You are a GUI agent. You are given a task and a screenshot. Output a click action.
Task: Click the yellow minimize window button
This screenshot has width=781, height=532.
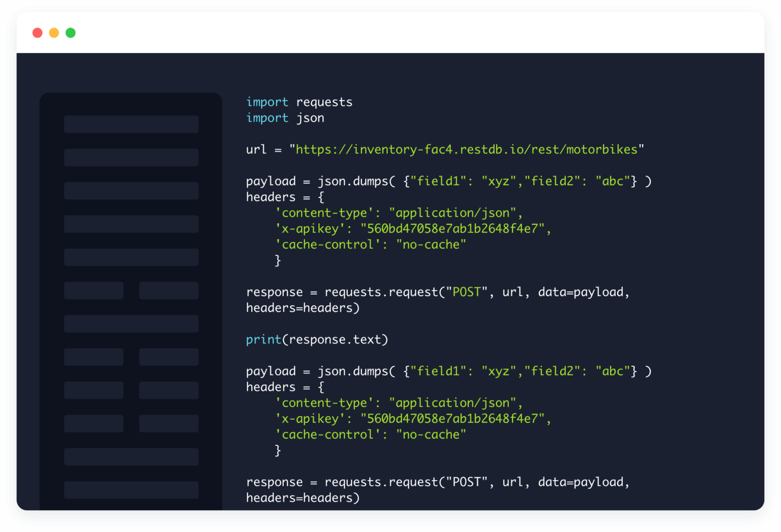tap(54, 33)
